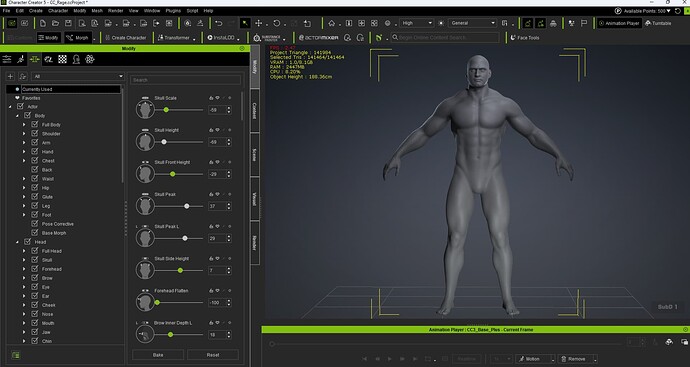Click the lock icon for Skull Scale

[211, 98]
